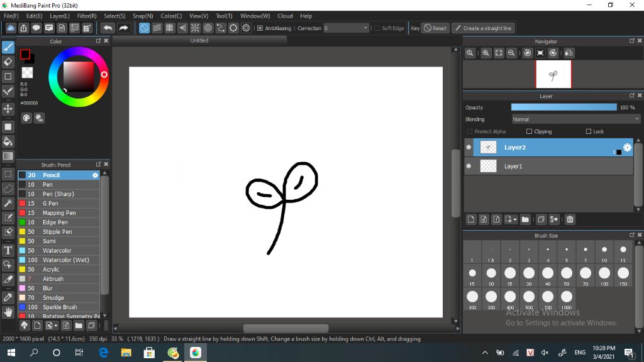Hide Layer2 using its visibility dot
The width and height of the screenshot is (644, 362).
click(x=469, y=147)
